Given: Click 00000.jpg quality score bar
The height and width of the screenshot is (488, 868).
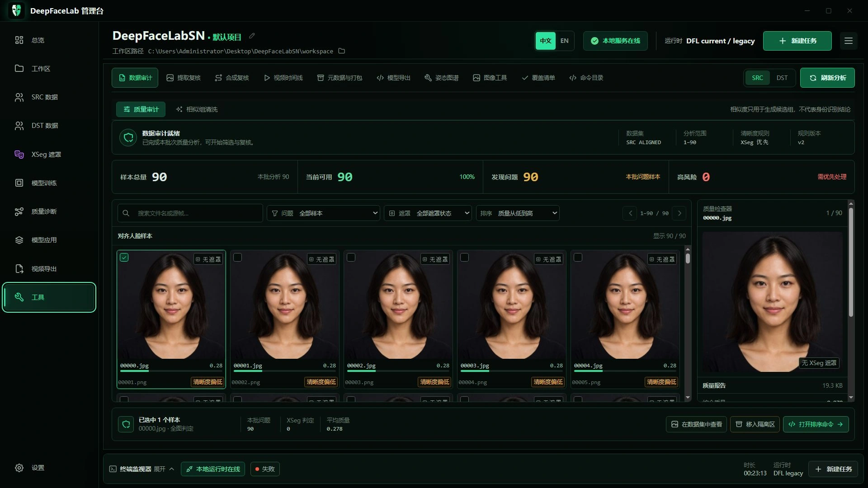Looking at the screenshot, I should [171, 371].
